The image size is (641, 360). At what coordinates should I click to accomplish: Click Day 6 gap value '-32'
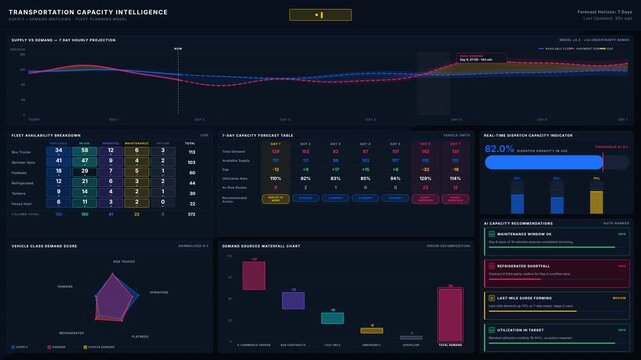(425, 170)
